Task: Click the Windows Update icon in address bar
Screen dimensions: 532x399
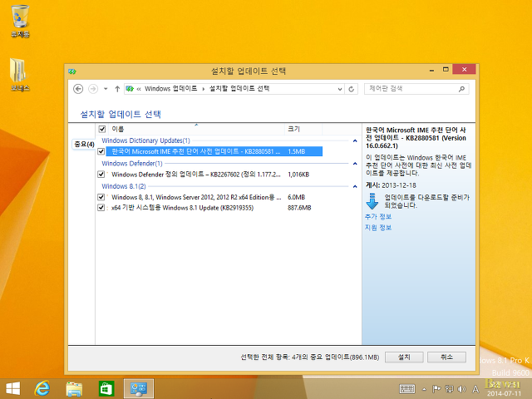Action: click(x=130, y=89)
